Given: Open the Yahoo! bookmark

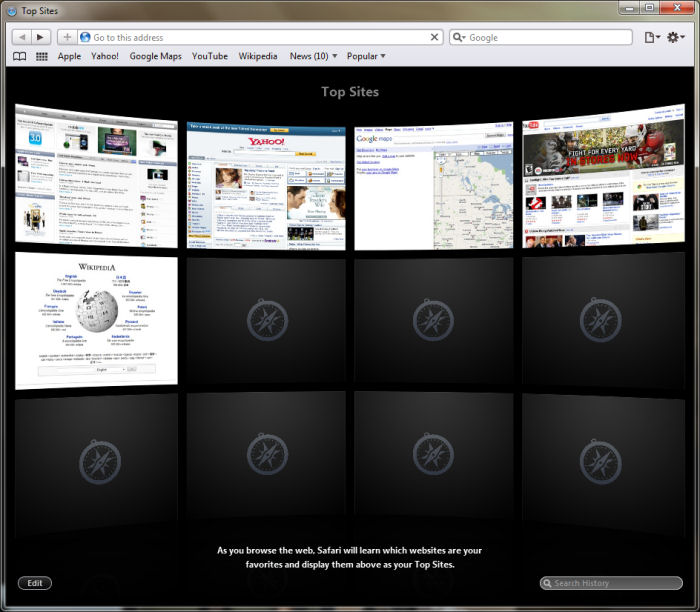Looking at the screenshot, I should point(105,56).
